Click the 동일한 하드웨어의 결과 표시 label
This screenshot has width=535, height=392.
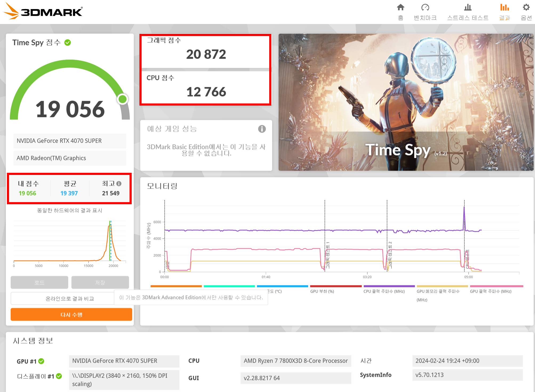tap(70, 210)
